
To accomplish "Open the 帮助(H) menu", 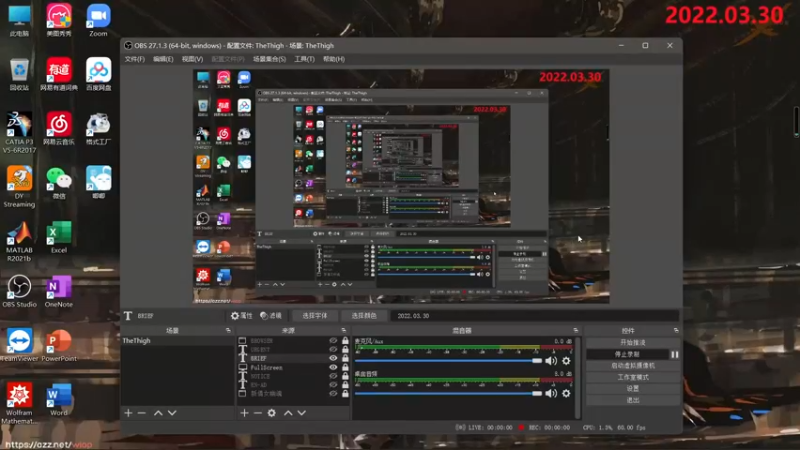I will click(x=334, y=59).
